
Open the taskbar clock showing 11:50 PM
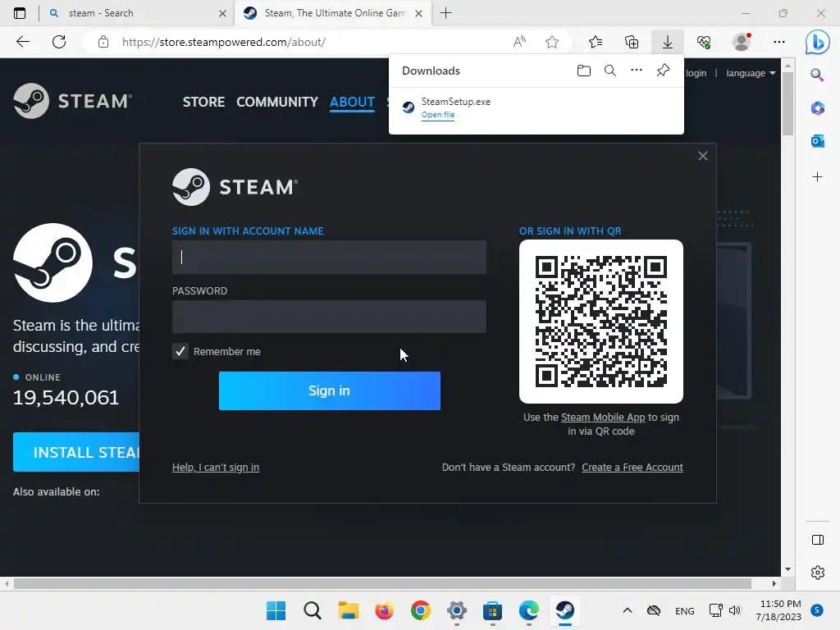tap(780, 610)
